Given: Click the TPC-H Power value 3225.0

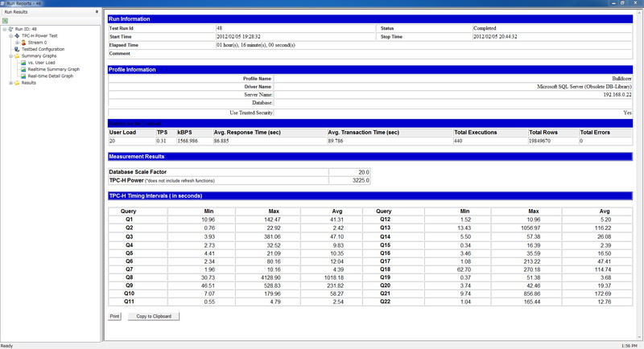Looking at the screenshot, I should click(361, 180).
